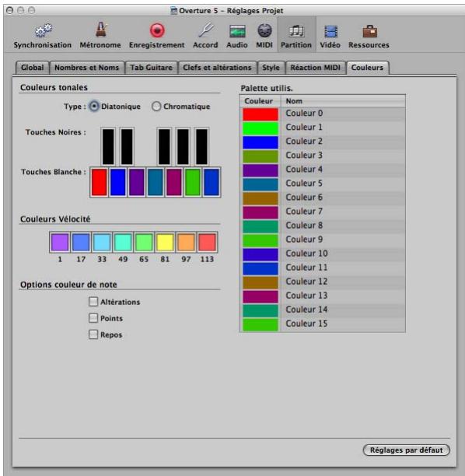Switch to the Global tab
Viewport: 465px width, 476px height.
click(32, 68)
